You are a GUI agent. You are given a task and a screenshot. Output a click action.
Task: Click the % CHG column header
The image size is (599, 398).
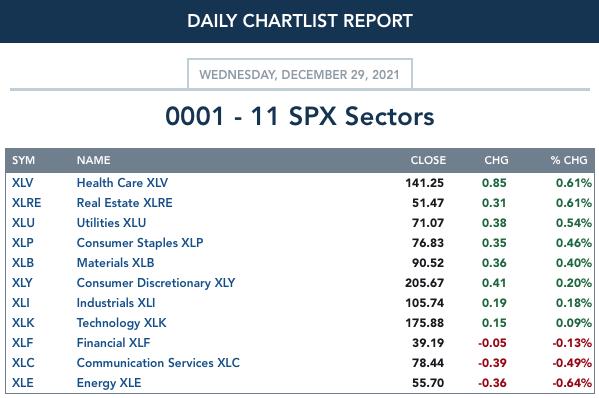(569, 160)
